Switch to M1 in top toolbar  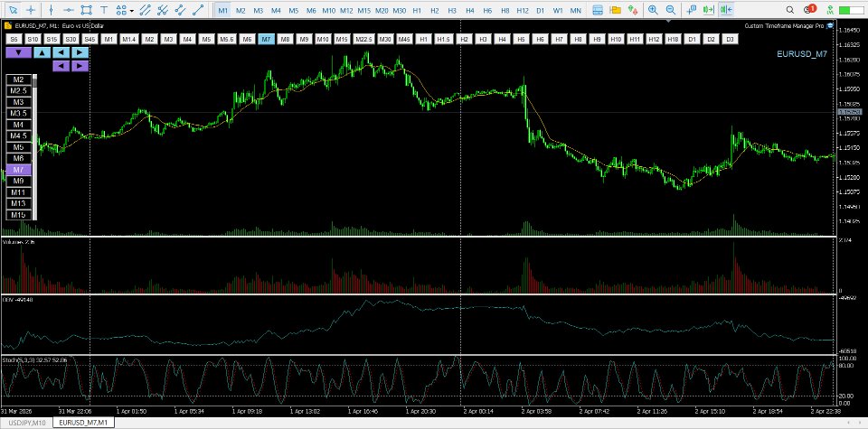[222, 10]
